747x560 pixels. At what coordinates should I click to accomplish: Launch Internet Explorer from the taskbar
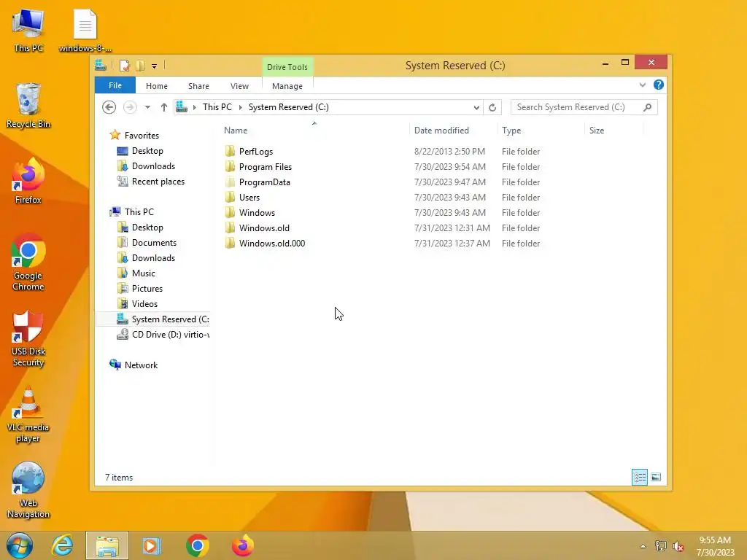point(63,545)
